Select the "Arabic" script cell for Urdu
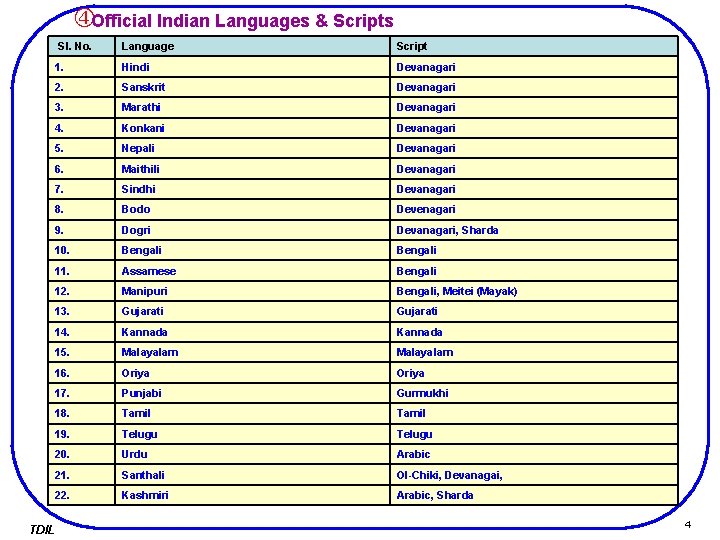 pos(534,454)
